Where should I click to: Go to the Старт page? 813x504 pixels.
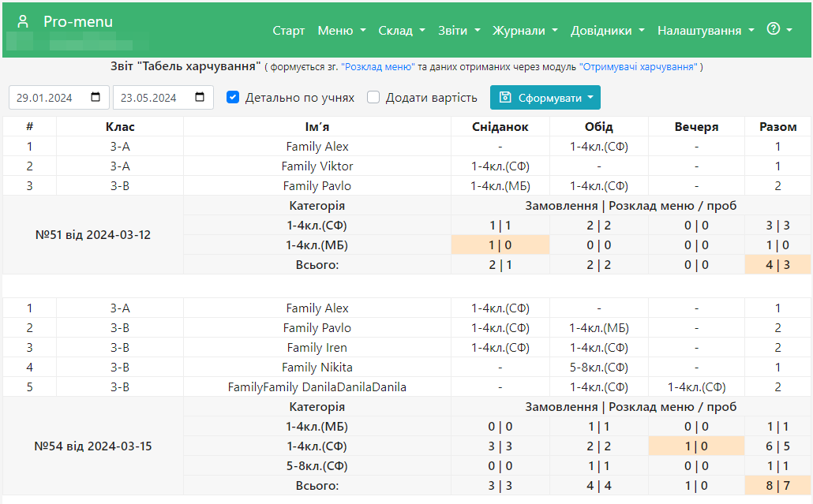coord(288,31)
